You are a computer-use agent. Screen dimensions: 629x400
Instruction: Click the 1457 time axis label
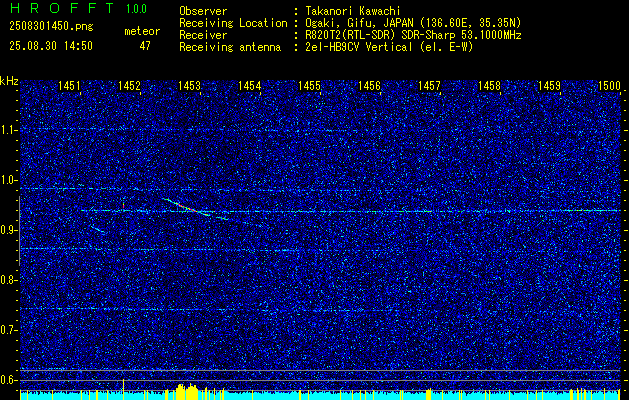click(429, 85)
